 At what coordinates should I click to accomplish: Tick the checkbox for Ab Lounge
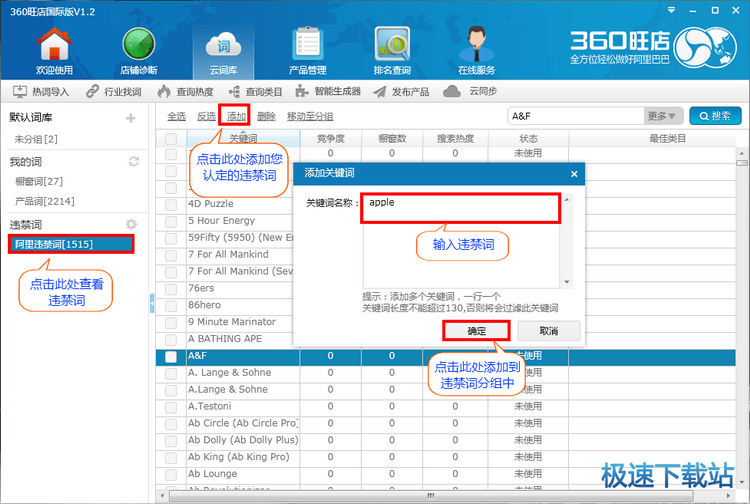(x=171, y=474)
